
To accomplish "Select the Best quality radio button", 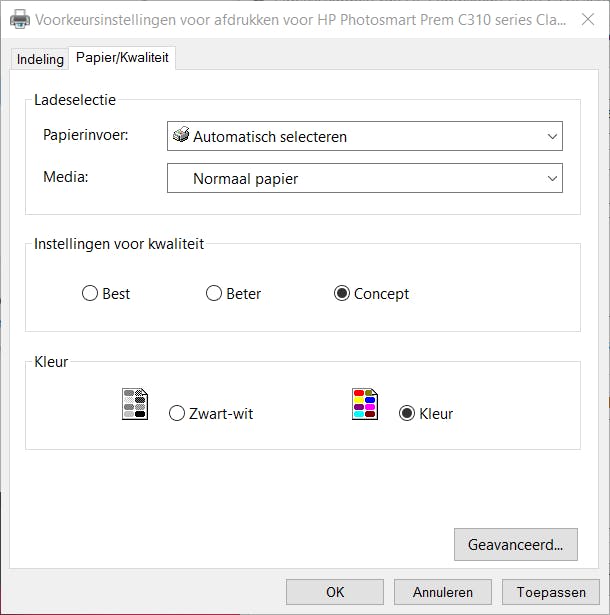I will coord(90,294).
